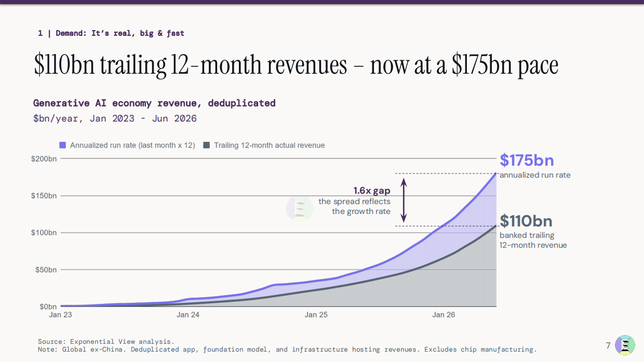Click the Jan 23 axis tick label
The image size is (644, 362).
pyautogui.click(x=60, y=315)
